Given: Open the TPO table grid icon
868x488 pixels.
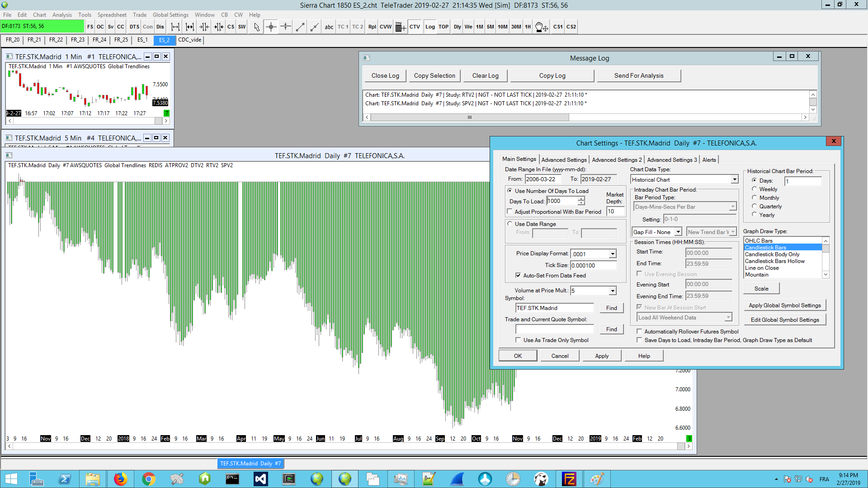Looking at the screenshot, I should [400, 27].
